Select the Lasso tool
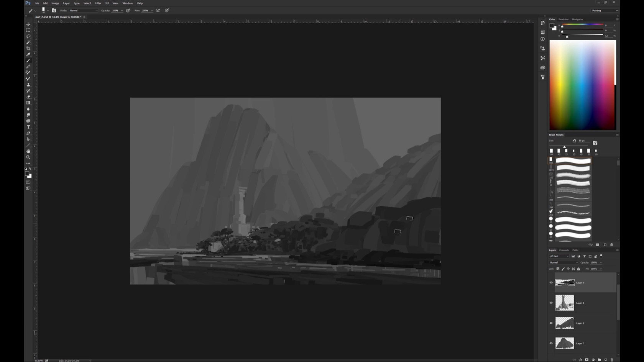 [28, 36]
